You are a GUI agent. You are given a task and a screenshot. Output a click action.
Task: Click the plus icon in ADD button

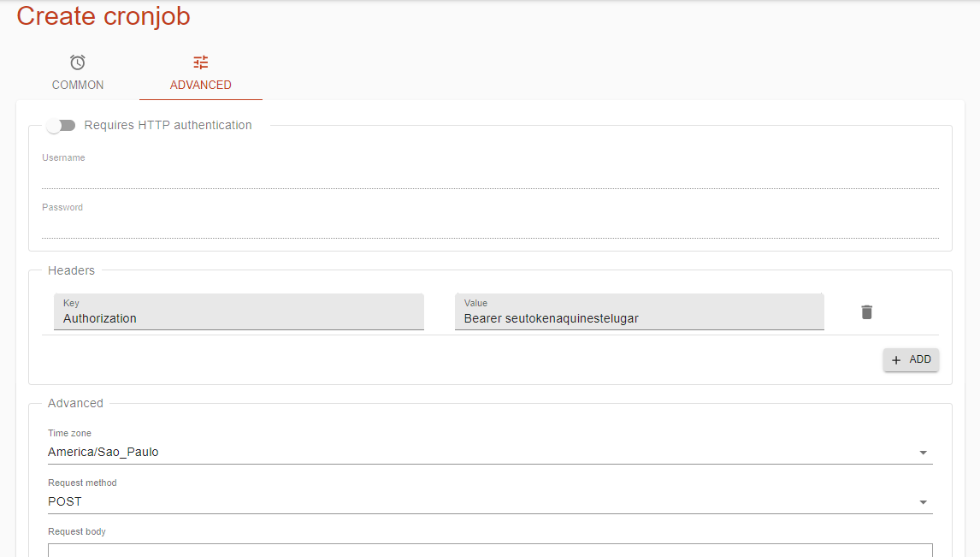(896, 360)
